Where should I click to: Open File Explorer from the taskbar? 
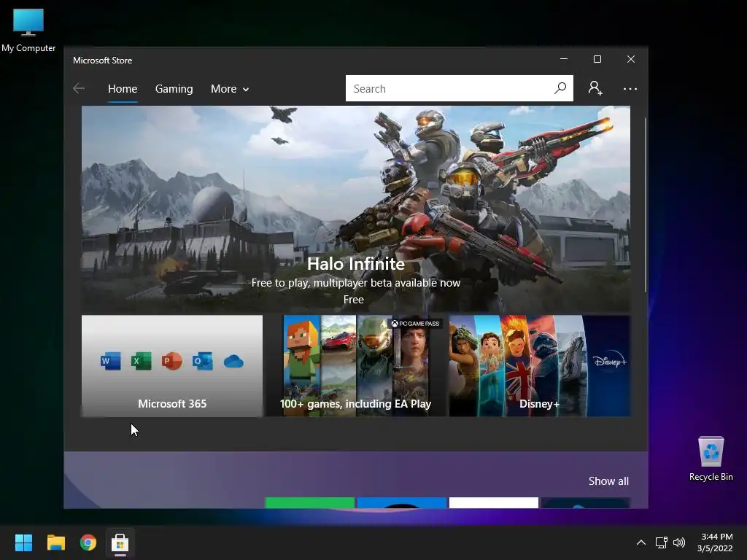56,542
